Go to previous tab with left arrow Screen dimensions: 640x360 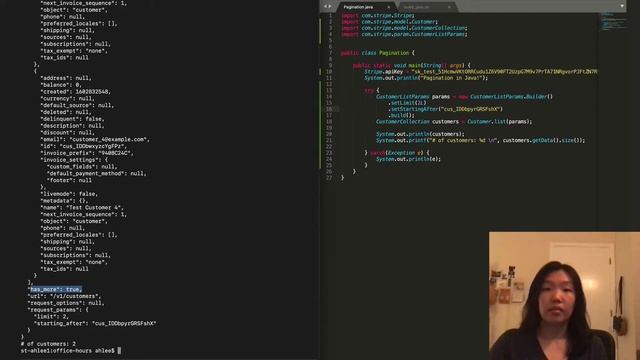click(x=325, y=7)
